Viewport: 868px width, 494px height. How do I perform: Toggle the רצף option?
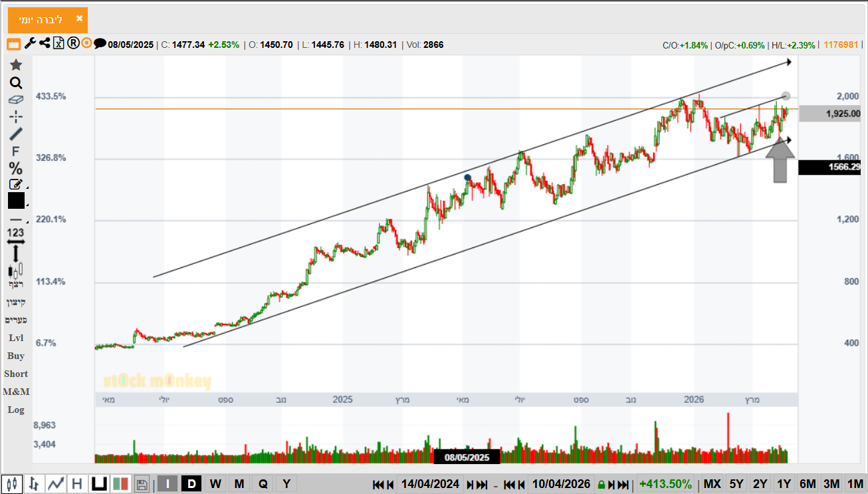click(x=16, y=284)
